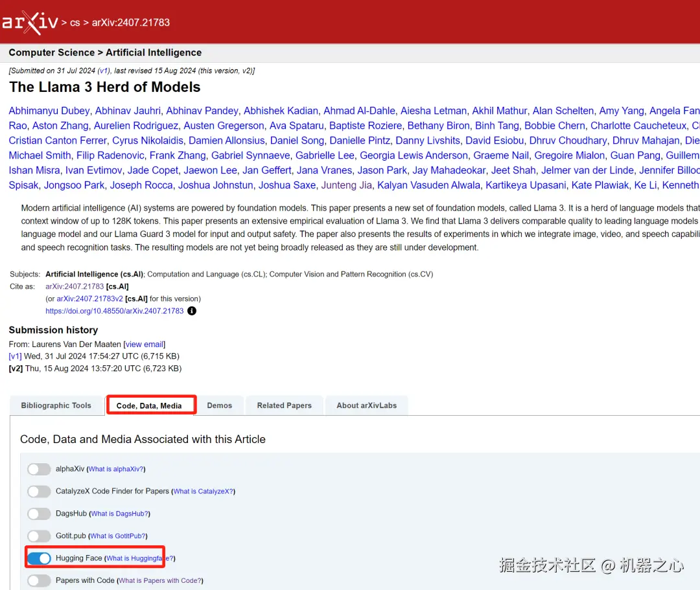Click author Abhinav Jauhri
700x590 pixels.
[x=128, y=111]
